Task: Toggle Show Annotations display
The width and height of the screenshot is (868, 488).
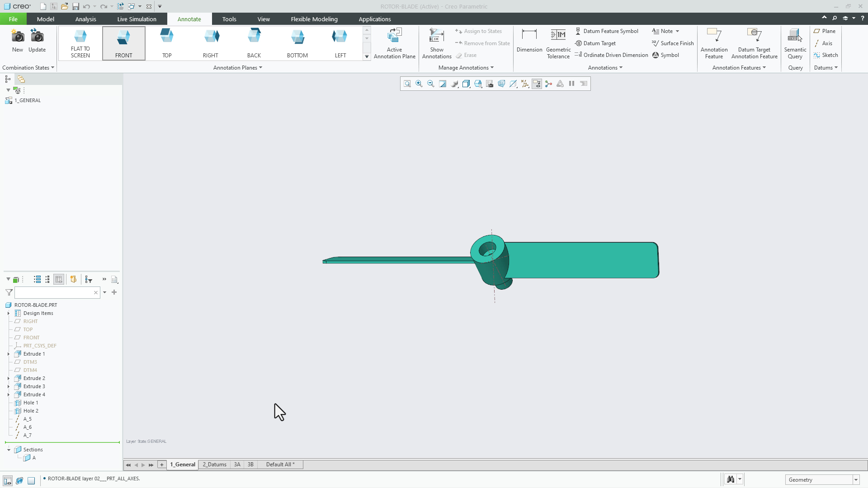Action: point(436,43)
